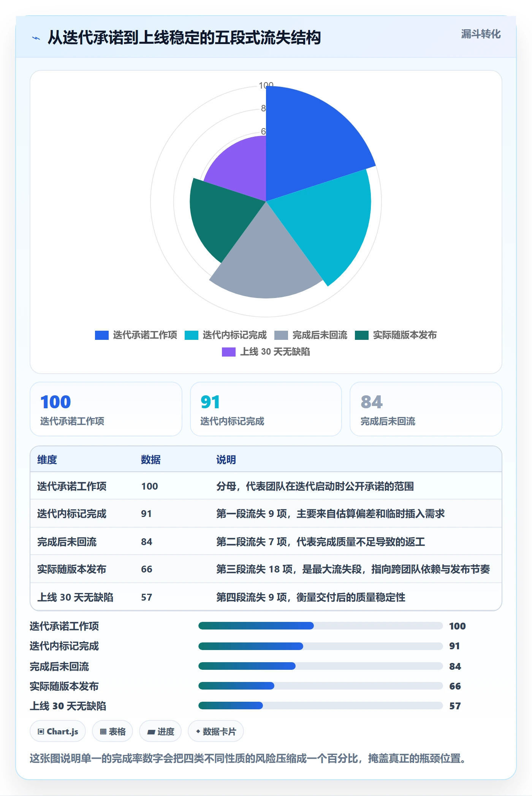Click the 数据 column header
532x796 pixels.
[x=151, y=460]
